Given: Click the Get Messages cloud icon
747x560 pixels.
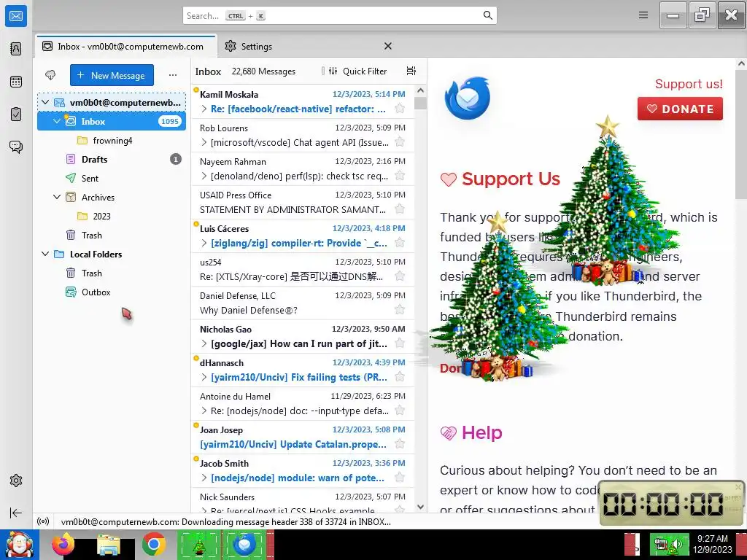Looking at the screenshot, I should coord(50,75).
